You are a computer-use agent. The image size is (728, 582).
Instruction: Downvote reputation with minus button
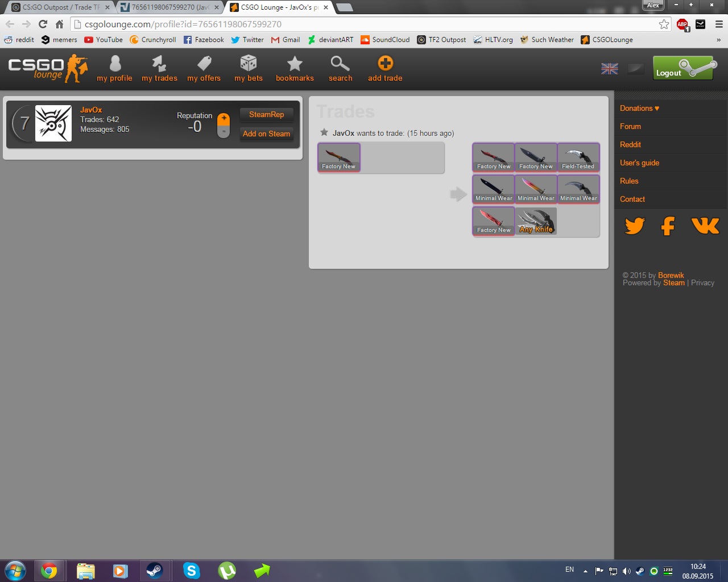[x=224, y=132]
